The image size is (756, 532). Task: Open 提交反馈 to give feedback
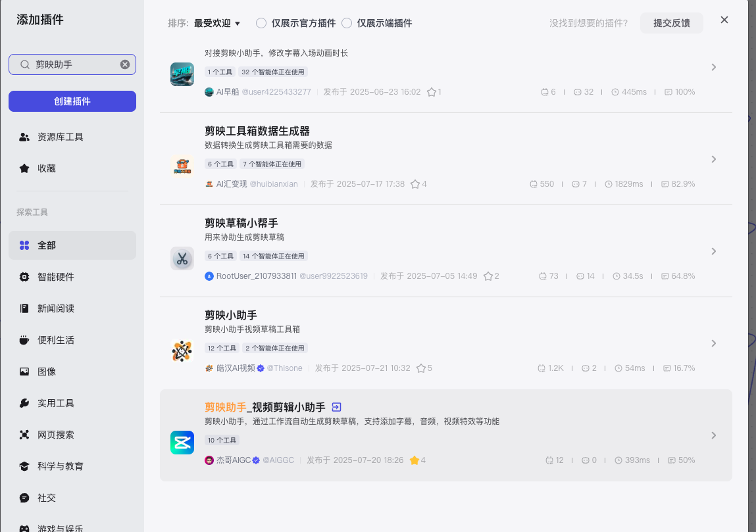tap(671, 22)
